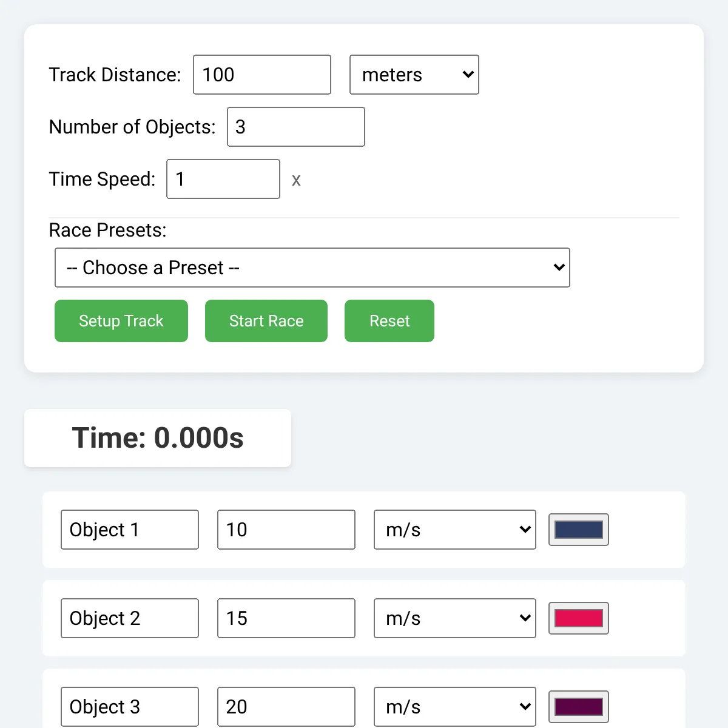This screenshot has width=728, height=728.
Task: Open the Object 1 m/s unit dropdown
Action: (455, 530)
